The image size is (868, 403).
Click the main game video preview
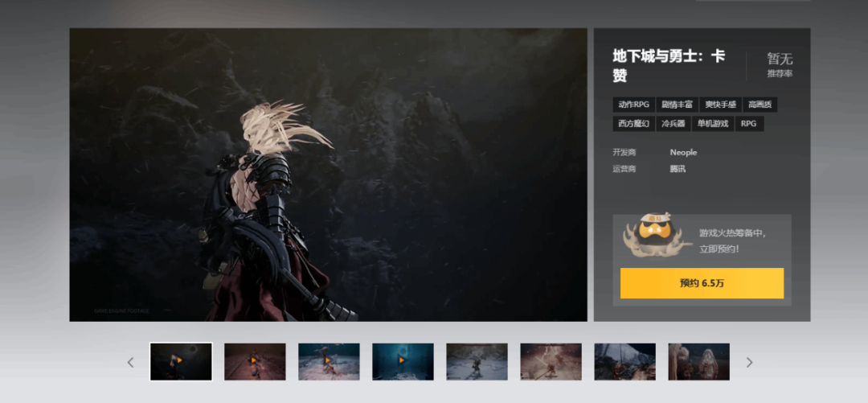point(328,175)
